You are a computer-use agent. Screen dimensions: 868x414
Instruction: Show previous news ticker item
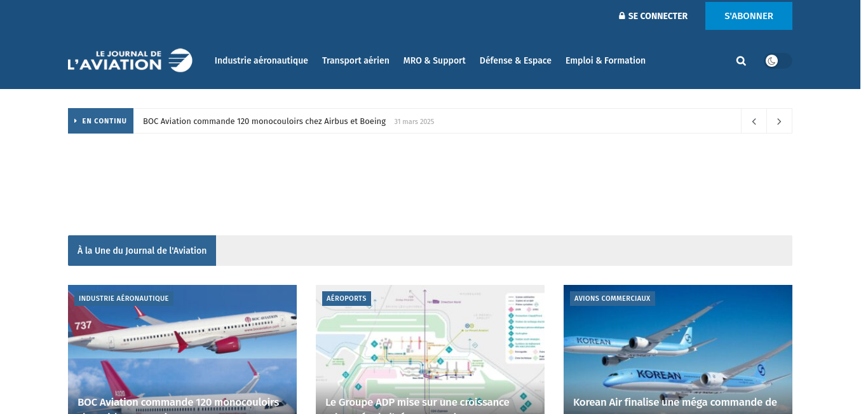pyautogui.click(x=754, y=121)
